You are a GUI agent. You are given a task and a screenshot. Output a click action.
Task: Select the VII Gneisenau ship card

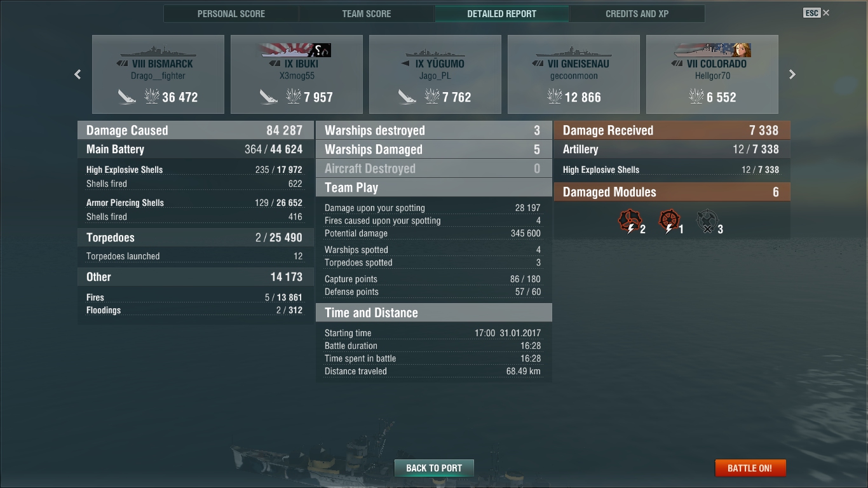574,74
